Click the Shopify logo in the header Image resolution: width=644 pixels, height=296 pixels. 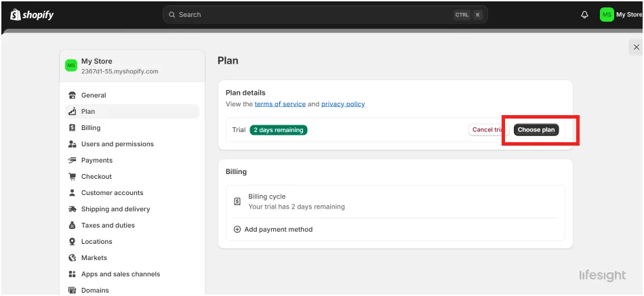tap(32, 15)
